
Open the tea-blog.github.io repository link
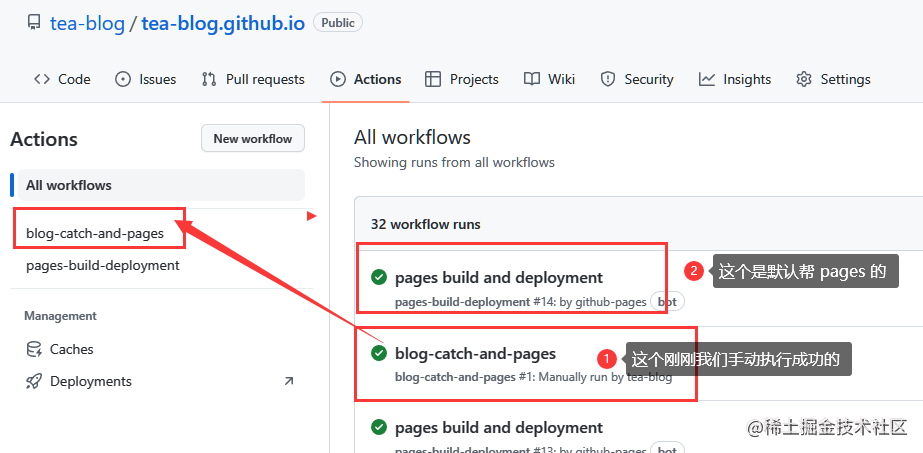pos(223,24)
